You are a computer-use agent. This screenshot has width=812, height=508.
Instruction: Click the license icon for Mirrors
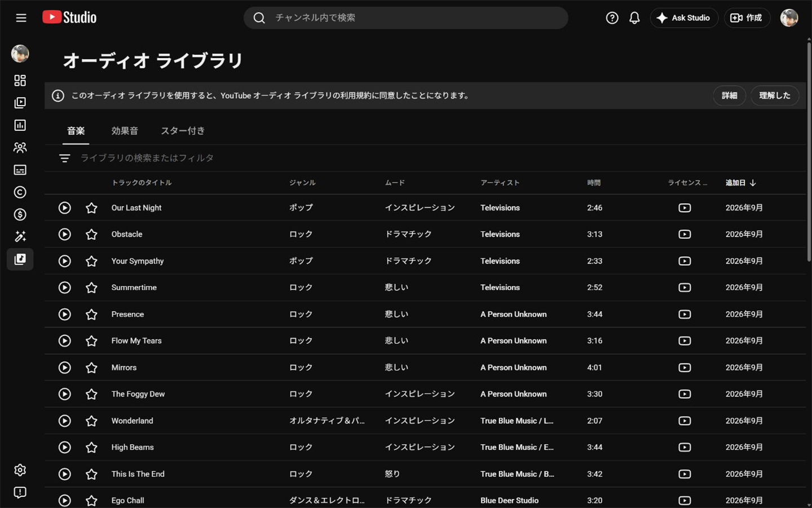coord(685,367)
